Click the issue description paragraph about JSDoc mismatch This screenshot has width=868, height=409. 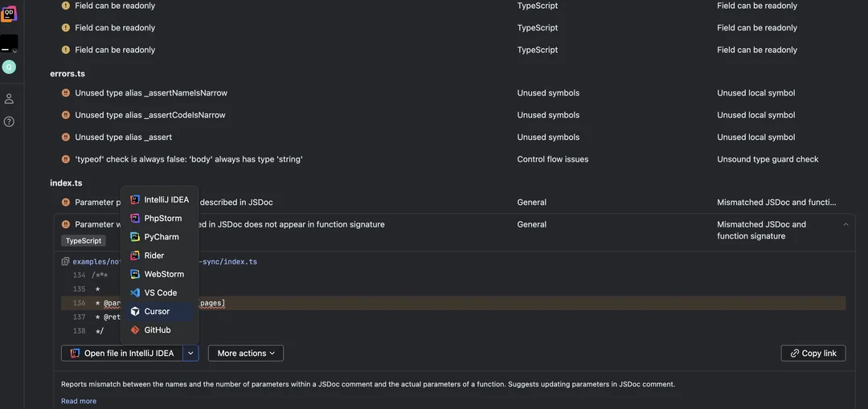point(368,384)
